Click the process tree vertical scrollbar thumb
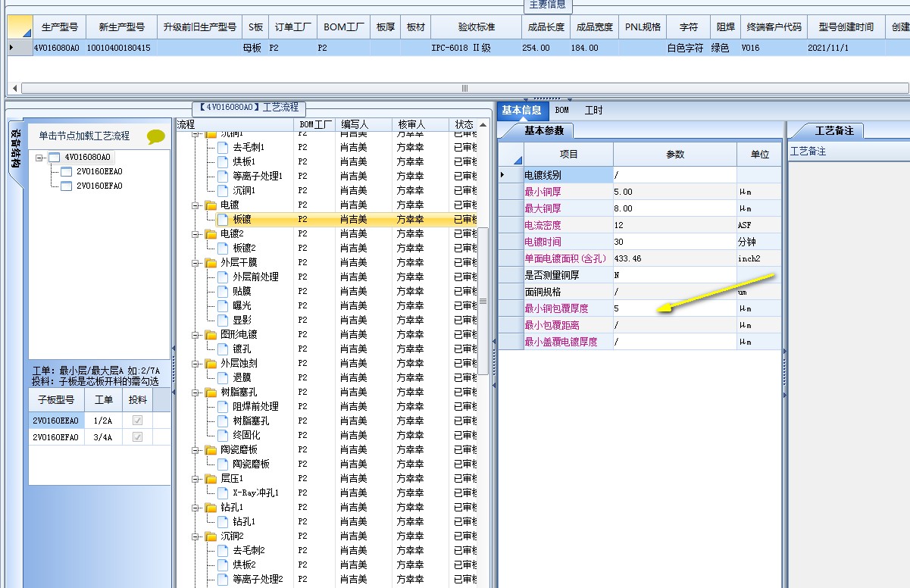Screen dimensions: 910x588 coord(483,301)
